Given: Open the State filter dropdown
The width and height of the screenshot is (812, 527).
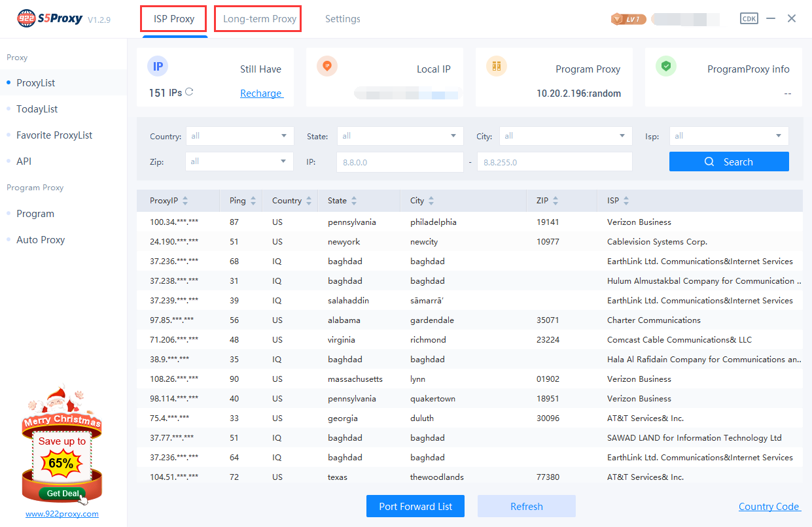Looking at the screenshot, I should (400, 136).
